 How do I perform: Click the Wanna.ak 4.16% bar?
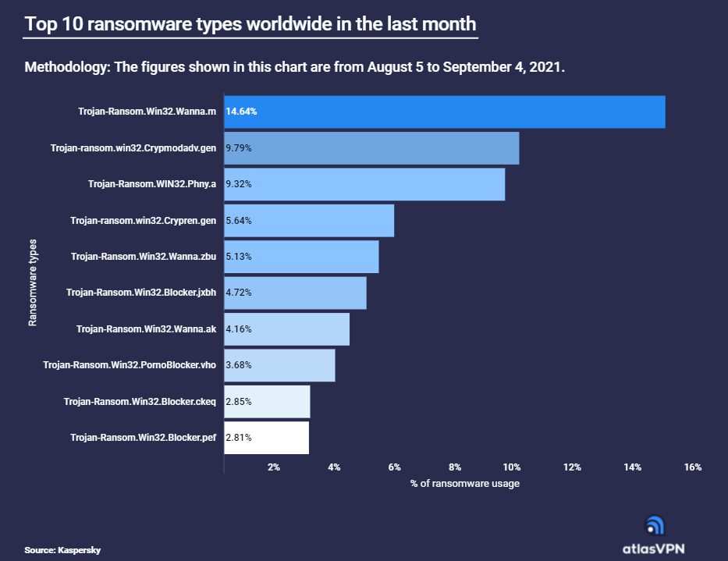(286, 328)
